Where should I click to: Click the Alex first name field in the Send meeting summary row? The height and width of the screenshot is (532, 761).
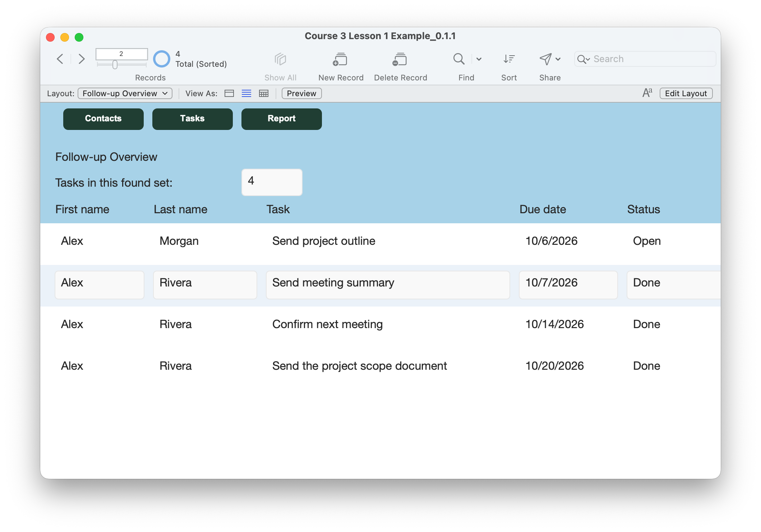click(x=100, y=285)
